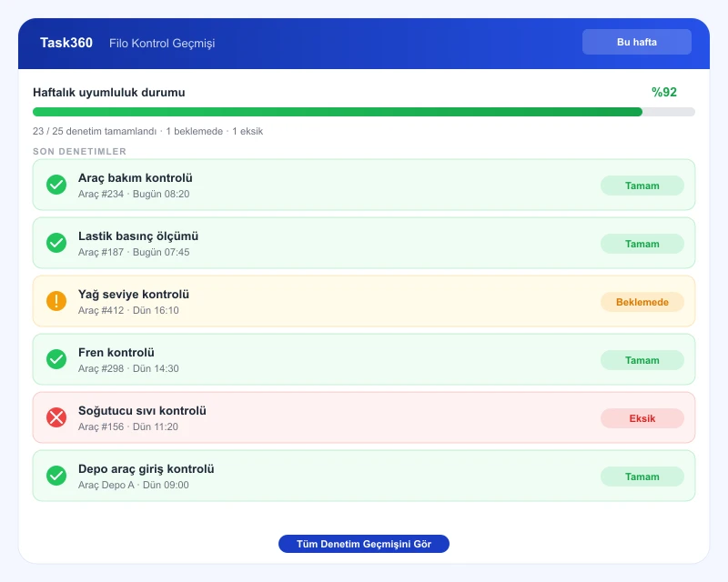Open the Bu hafta period selector

(x=636, y=42)
